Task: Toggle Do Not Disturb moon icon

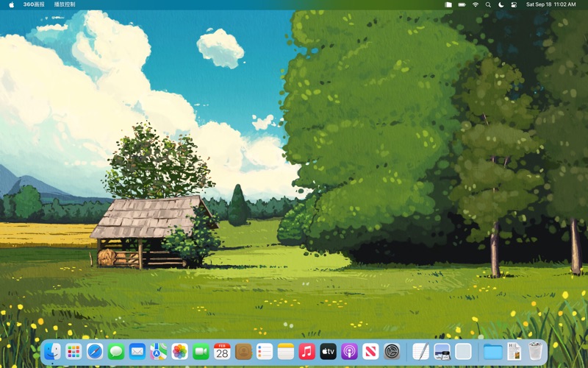Action: pos(501,4)
